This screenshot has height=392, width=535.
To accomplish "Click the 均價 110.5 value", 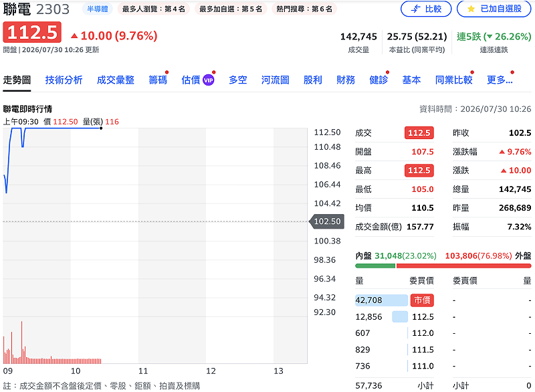I will (423, 208).
